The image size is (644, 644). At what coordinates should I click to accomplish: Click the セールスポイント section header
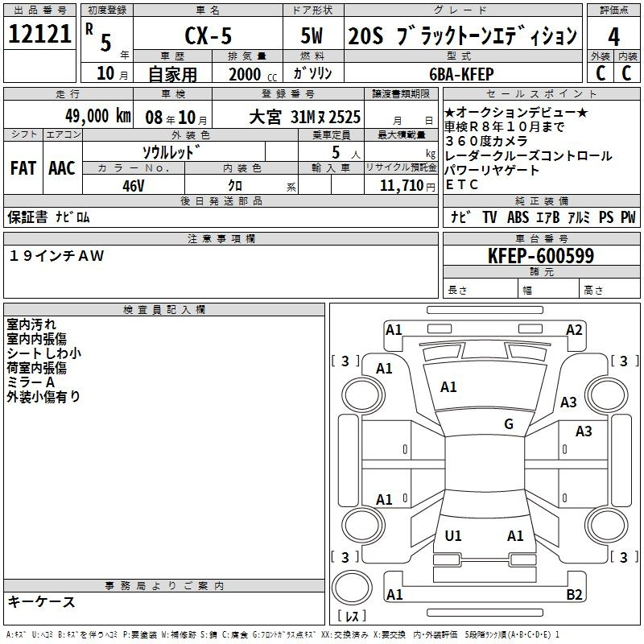tap(541, 93)
